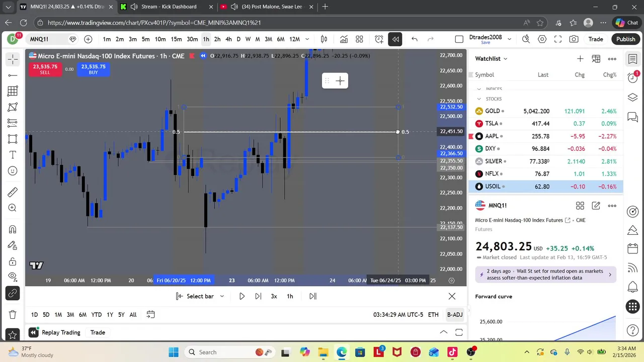Click the Publish button

(x=626, y=39)
